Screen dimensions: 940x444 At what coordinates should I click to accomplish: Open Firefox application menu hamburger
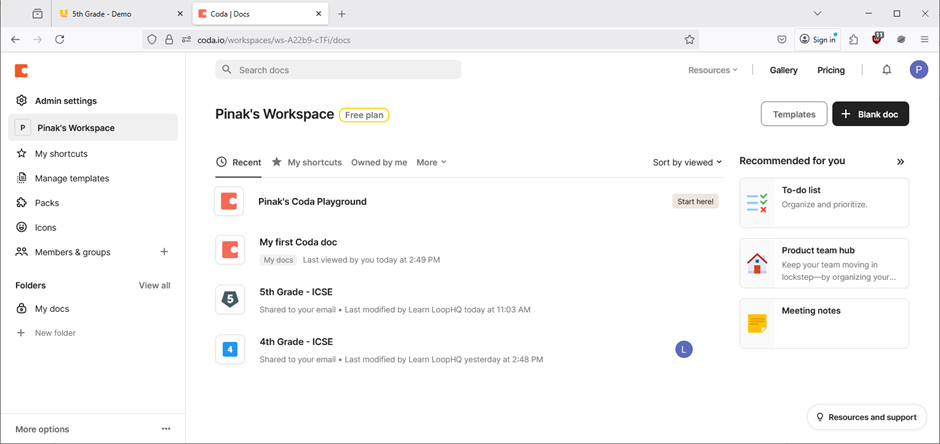click(924, 40)
